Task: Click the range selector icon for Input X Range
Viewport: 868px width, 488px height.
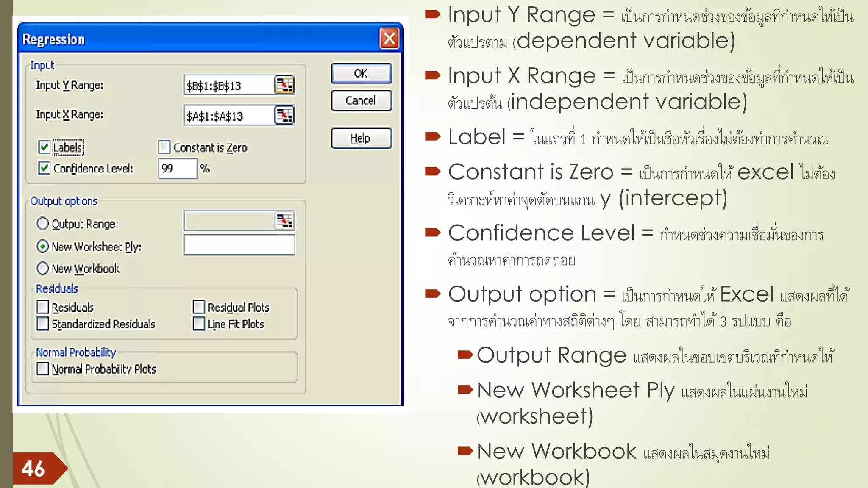Action: [x=284, y=115]
